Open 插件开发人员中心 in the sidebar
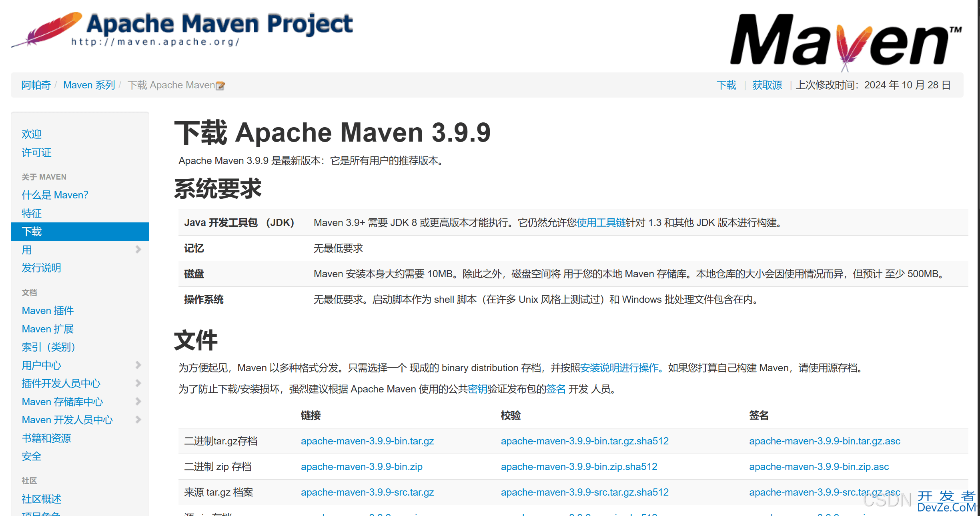The height and width of the screenshot is (516, 980). click(x=61, y=384)
